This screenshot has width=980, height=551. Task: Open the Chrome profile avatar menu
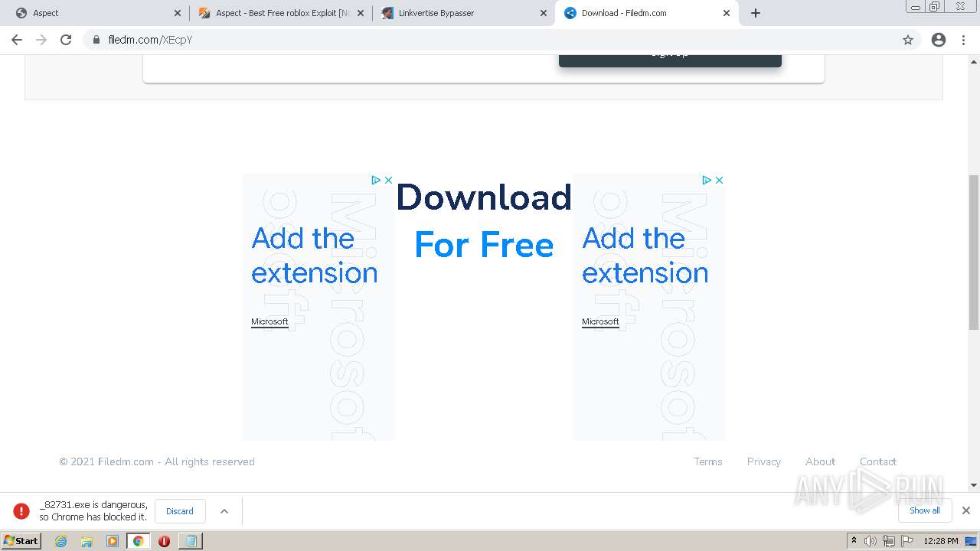pyautogui.click(x=939, y=40)
